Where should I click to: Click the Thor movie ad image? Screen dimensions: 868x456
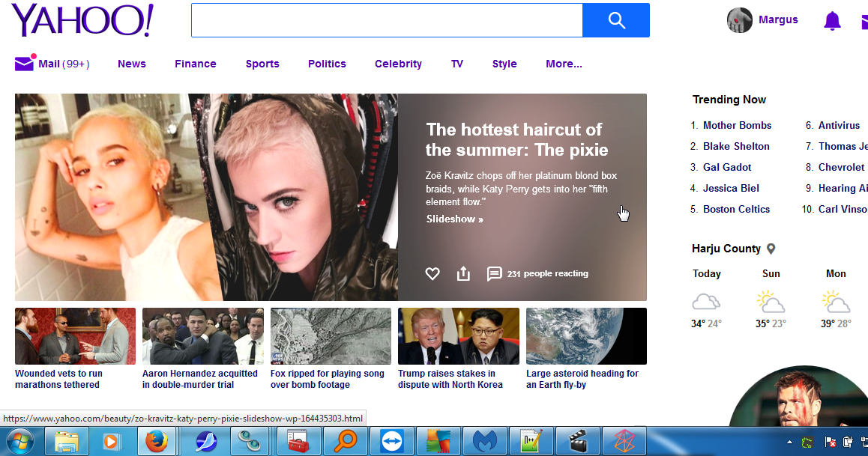coord(799,396)
